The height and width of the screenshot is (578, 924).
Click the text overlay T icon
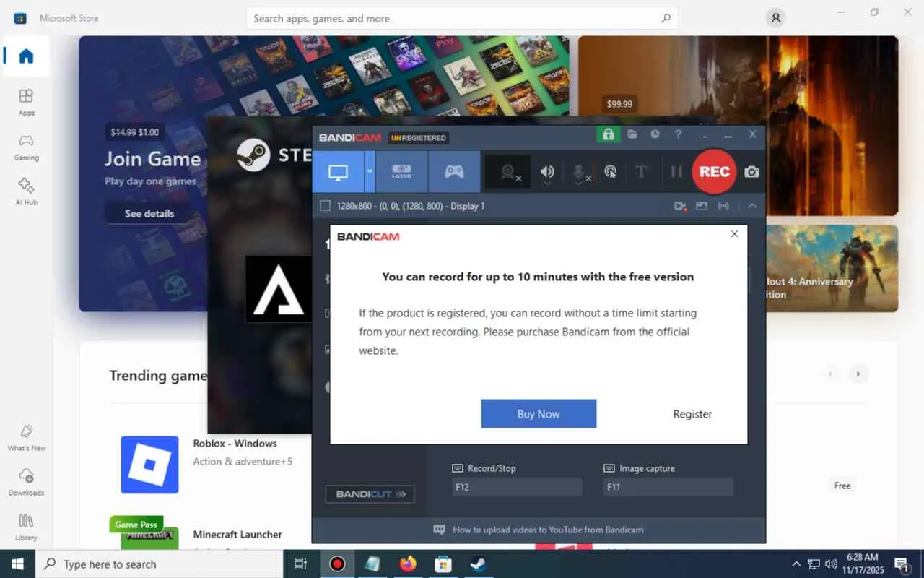[x=641, y=172]
